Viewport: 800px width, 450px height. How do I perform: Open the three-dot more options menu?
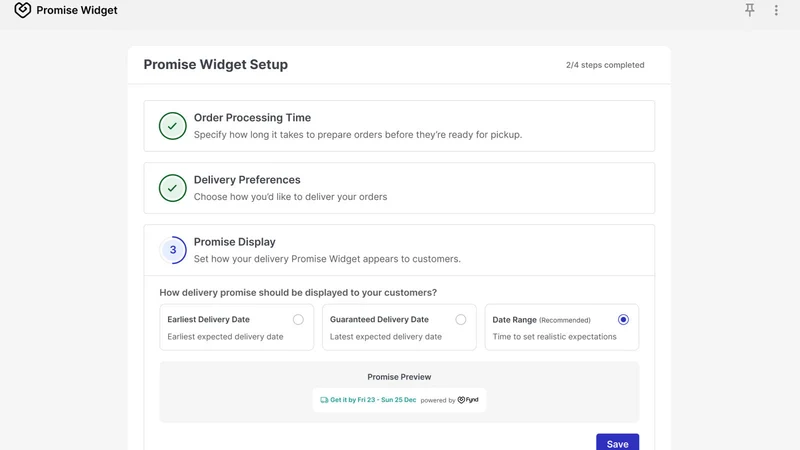pos(776,10)
